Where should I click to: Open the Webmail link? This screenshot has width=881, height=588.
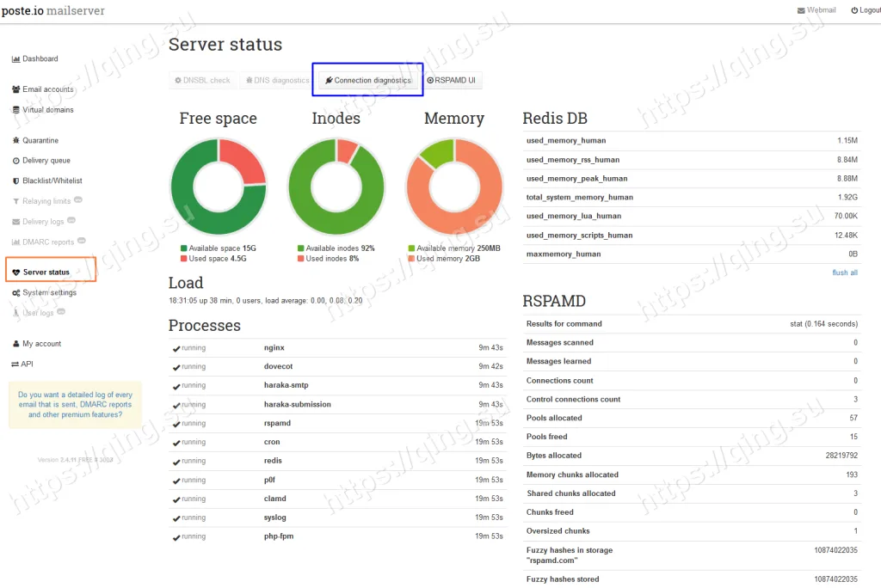point(817,10)
